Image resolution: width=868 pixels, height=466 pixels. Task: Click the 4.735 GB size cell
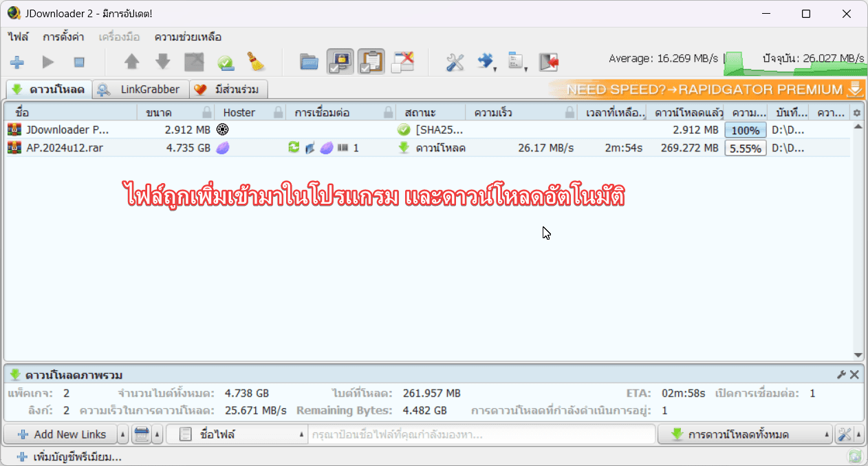coord(188,147)
